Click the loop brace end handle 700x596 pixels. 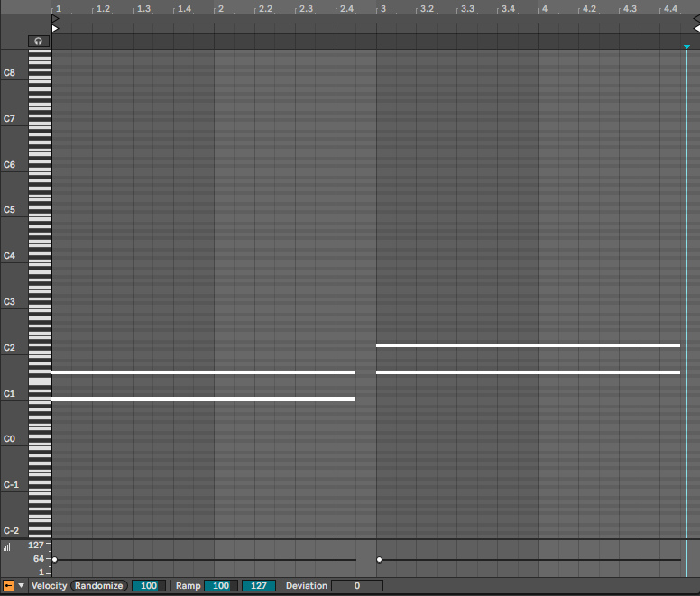[696, 18]
